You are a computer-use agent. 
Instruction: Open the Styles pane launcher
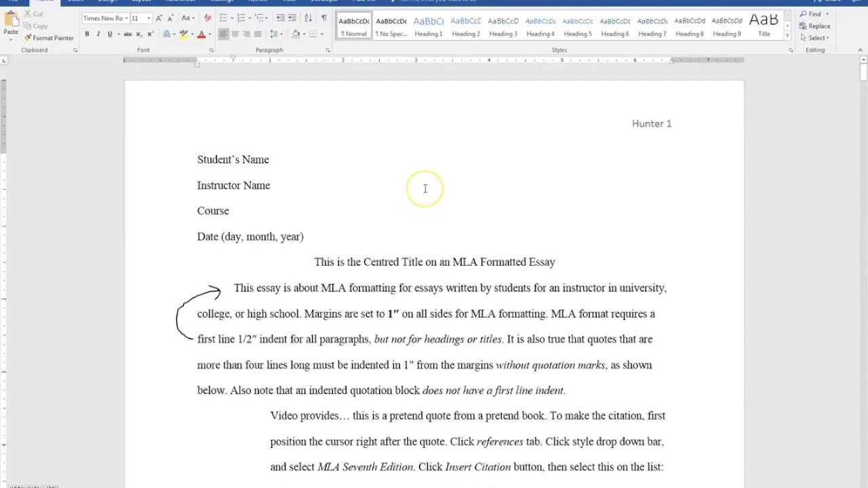(791, 50)
